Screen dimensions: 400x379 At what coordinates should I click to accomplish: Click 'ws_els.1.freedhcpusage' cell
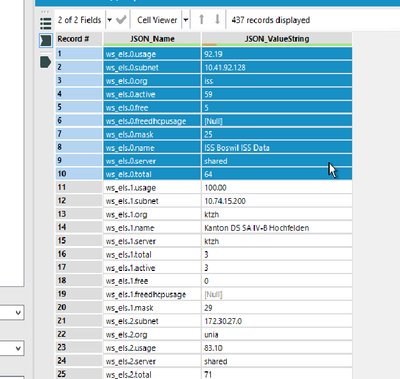(x=152, y=294)
